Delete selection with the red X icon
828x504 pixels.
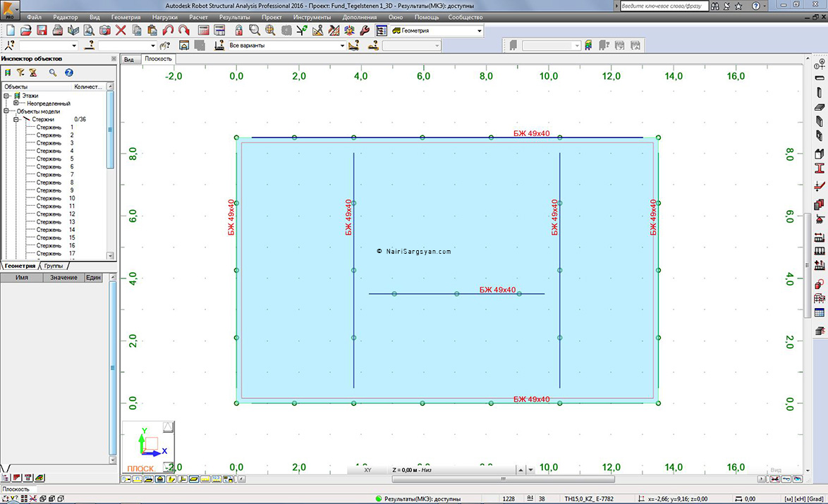(121, 30)
